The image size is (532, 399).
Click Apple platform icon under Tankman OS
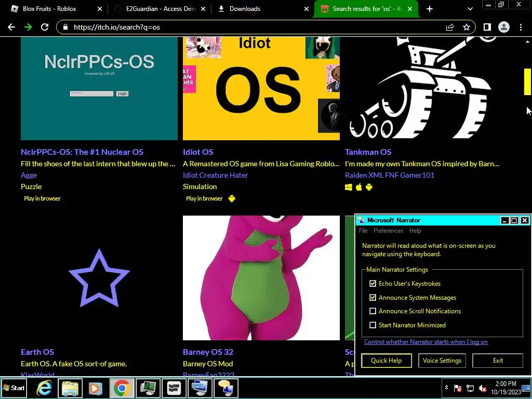359,187
